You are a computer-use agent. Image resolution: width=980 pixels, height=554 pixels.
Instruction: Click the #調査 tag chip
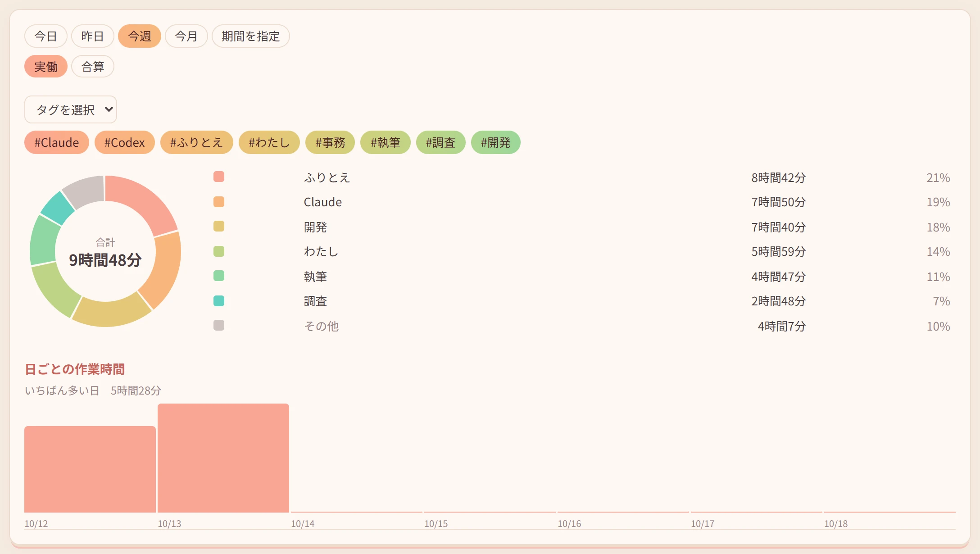coord(441,142)
